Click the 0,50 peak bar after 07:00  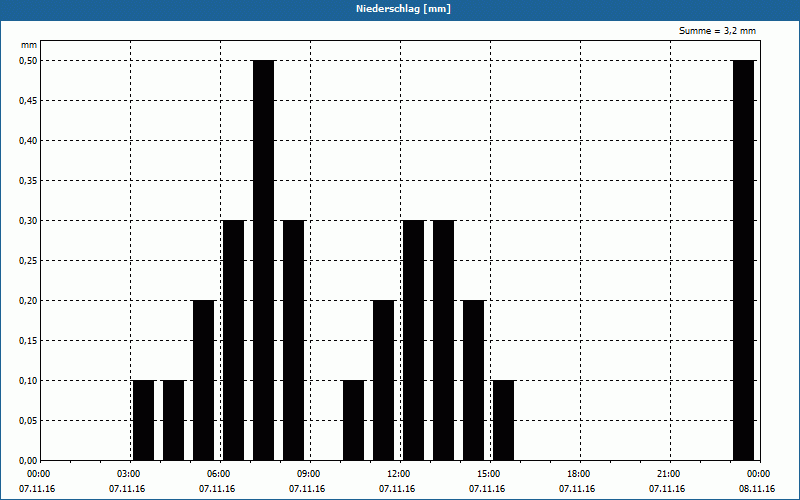pyautogui.click(x=263, y=260)
